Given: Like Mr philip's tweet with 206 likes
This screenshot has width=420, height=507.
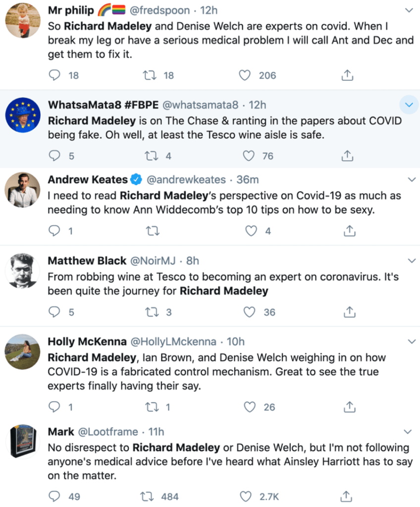Looking at the screenshot, I should pos(244,76).
